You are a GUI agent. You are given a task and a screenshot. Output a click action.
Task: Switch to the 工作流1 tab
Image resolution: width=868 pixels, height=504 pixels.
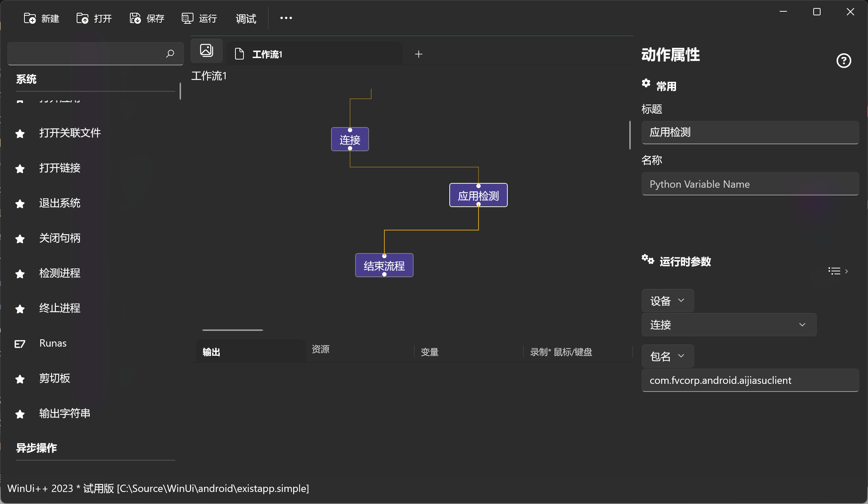click(268, 54)
